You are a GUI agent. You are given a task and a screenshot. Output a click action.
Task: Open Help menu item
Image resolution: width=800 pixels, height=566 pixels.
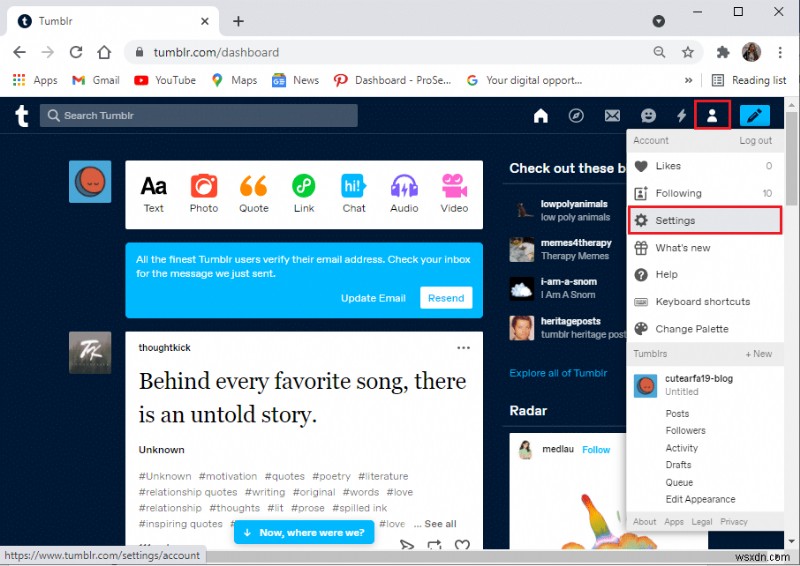[x=705, y=275]
